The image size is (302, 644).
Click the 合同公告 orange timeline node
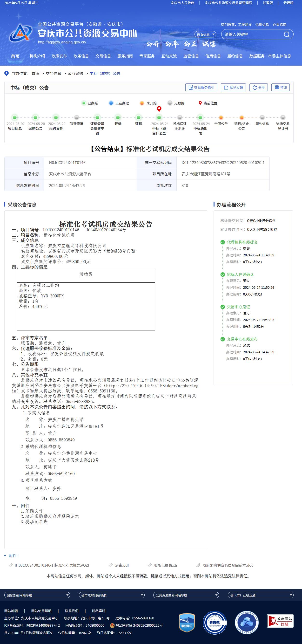coord(221,117)
